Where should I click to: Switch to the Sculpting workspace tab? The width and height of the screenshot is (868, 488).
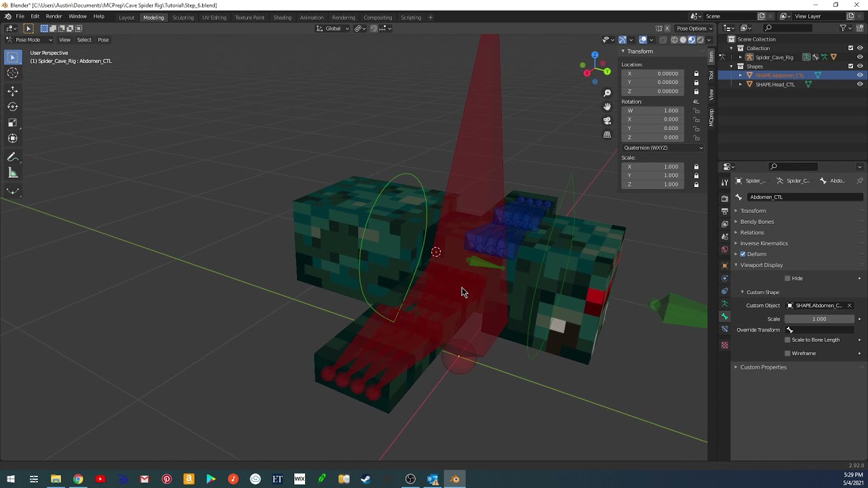click(183, 17)
